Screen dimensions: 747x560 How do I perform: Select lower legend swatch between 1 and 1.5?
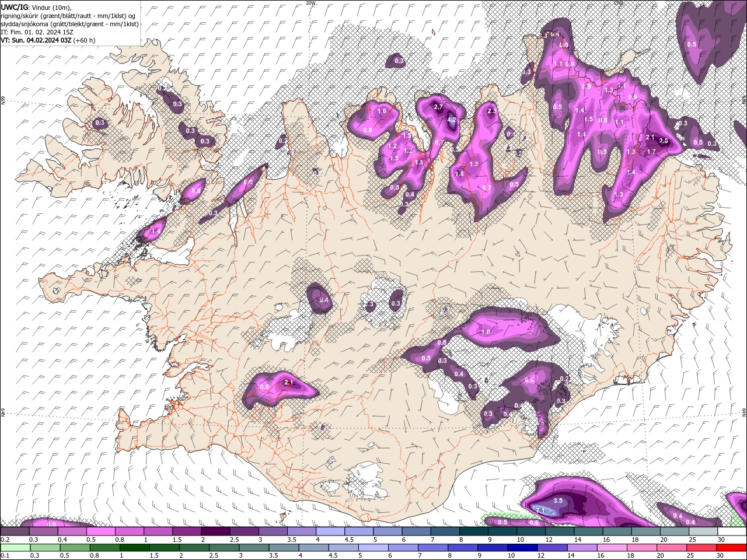(x=135, y=548)
